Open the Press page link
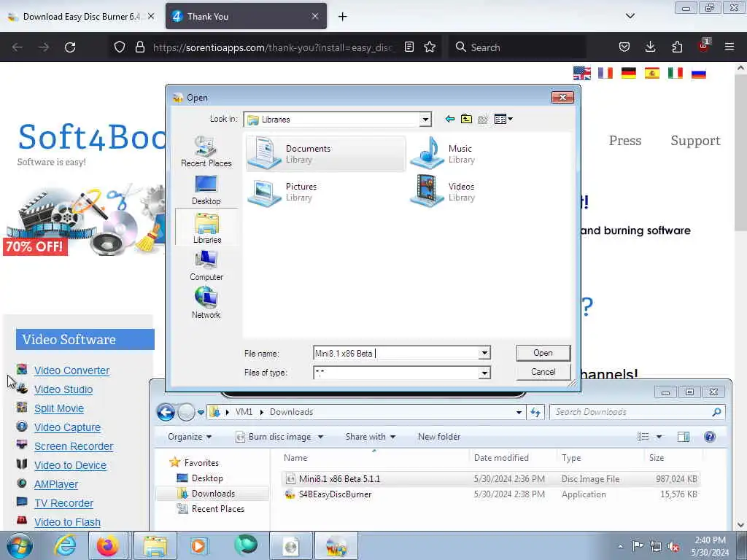This screenshot has height=560, width=747. (x=625, y=141)
